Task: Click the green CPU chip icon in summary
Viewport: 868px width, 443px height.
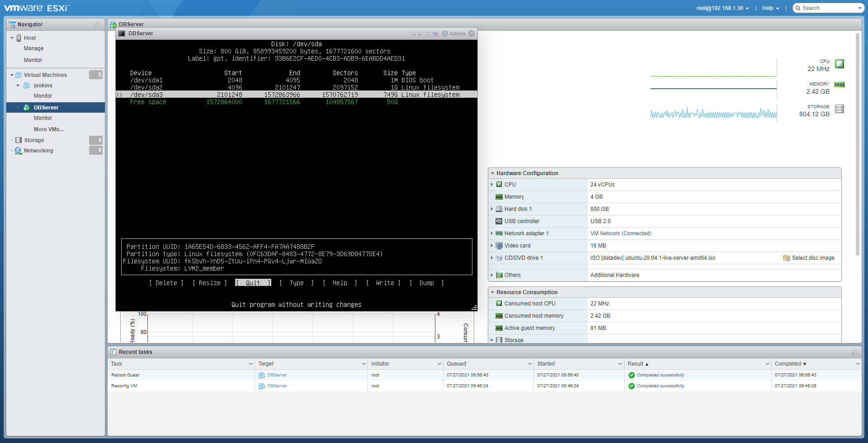Action: pos(839,64)
